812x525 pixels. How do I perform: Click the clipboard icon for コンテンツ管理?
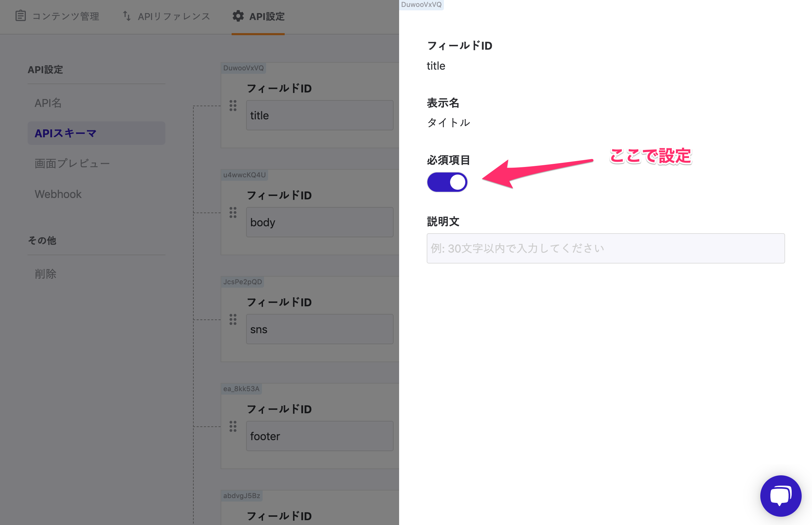pos(21,16)
